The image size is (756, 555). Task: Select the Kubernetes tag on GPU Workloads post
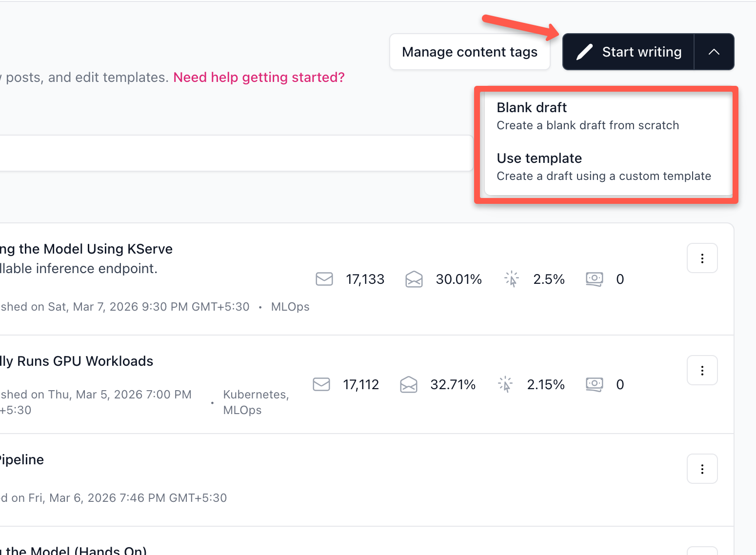tap(255, 394)
